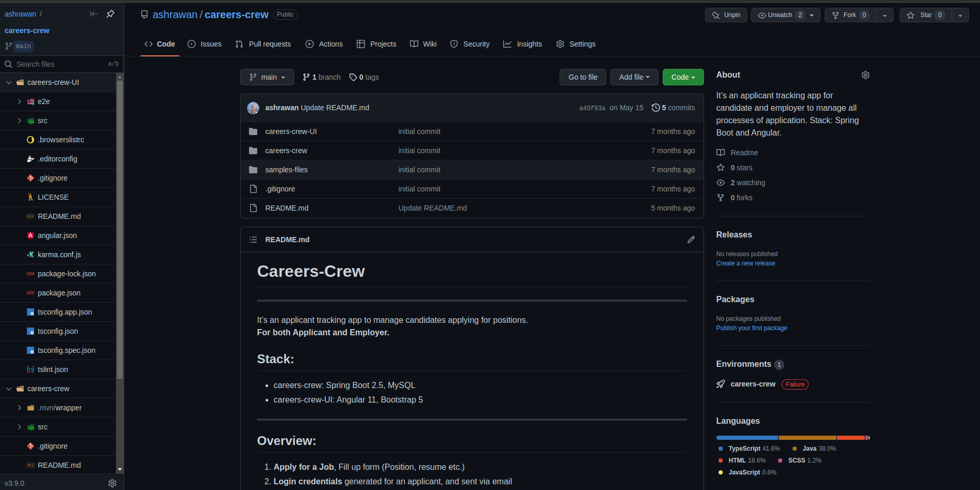This screenshot has width=980, height=490.
Task: Open the repository Settings tab
Action: tap(576, 44)
